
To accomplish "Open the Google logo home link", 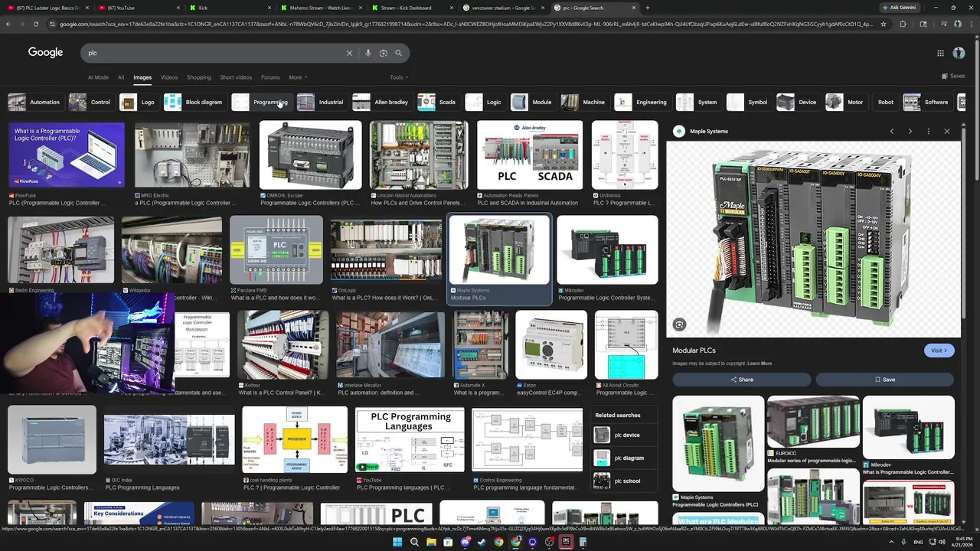I will click(x=46, y=52).
